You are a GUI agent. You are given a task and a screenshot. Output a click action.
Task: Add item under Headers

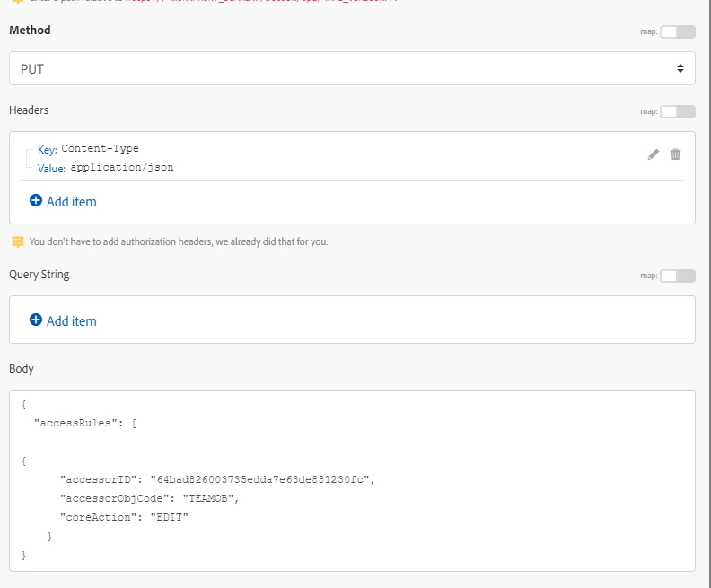tap(71, 202)
